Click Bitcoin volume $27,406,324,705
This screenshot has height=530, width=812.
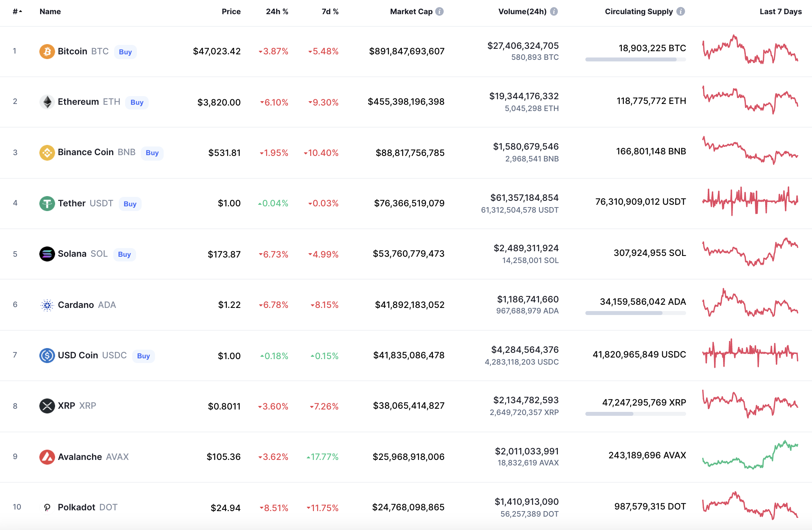coord(523,46)
